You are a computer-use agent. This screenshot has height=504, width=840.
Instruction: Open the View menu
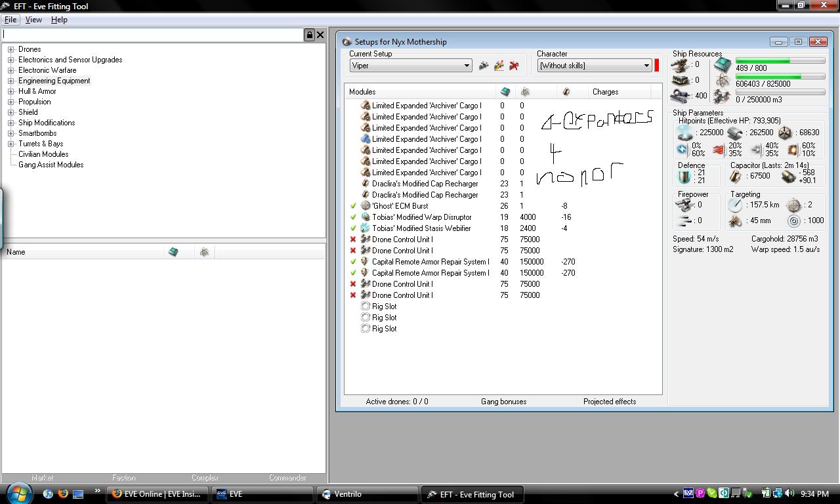pyautogui.click(x=33, y=20)
